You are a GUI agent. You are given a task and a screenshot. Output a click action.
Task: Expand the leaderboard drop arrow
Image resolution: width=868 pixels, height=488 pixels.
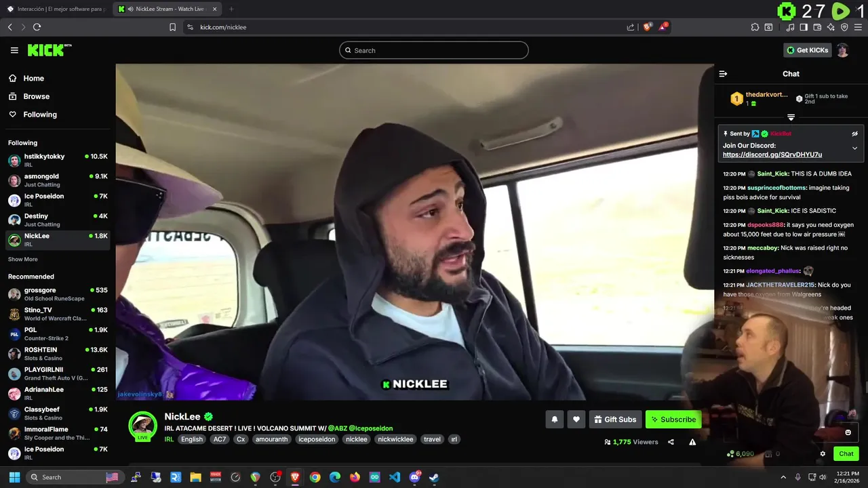coord(791,117)
